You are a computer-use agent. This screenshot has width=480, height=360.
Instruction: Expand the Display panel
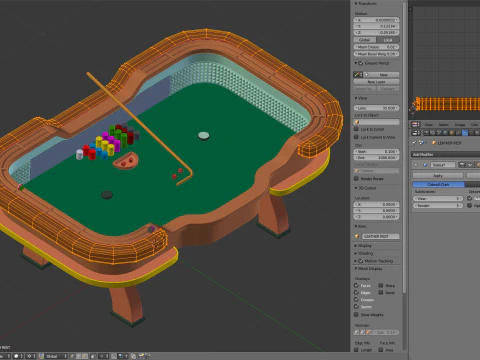[x=356, y=246]
